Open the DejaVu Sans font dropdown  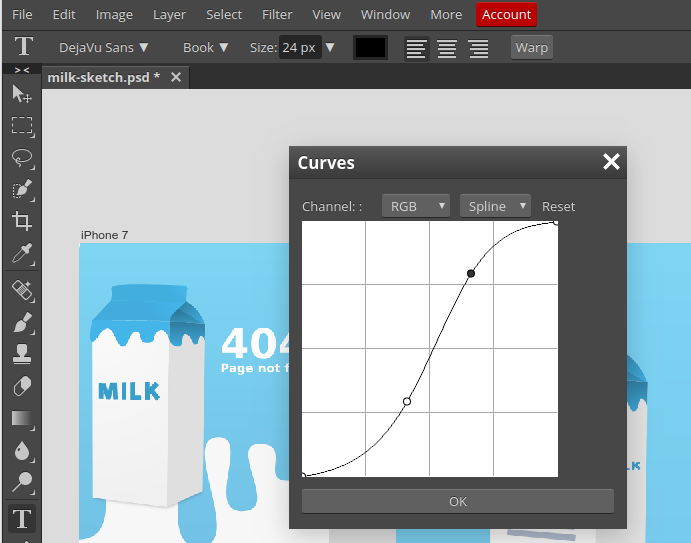coord(104,47)
